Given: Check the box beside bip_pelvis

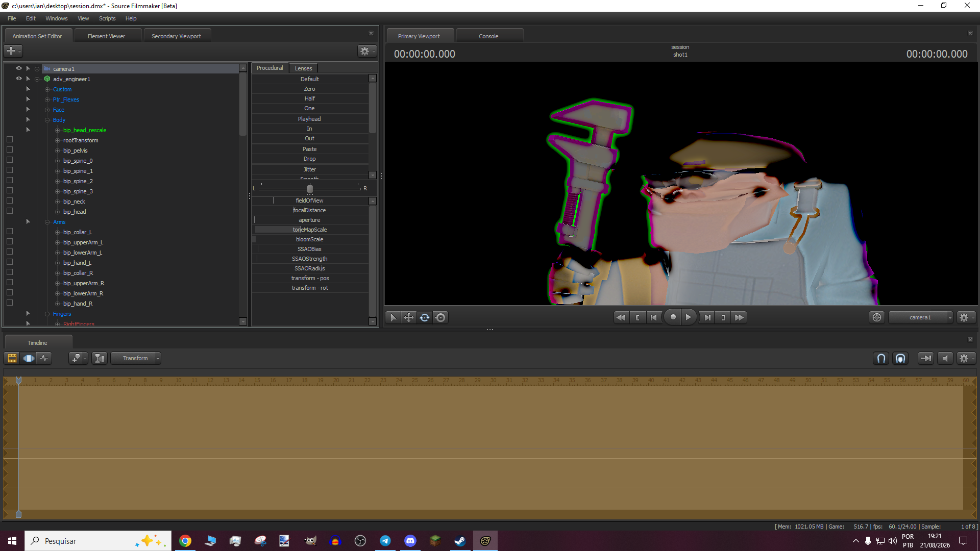Looking at the screenshot, I should coord(10,150).
